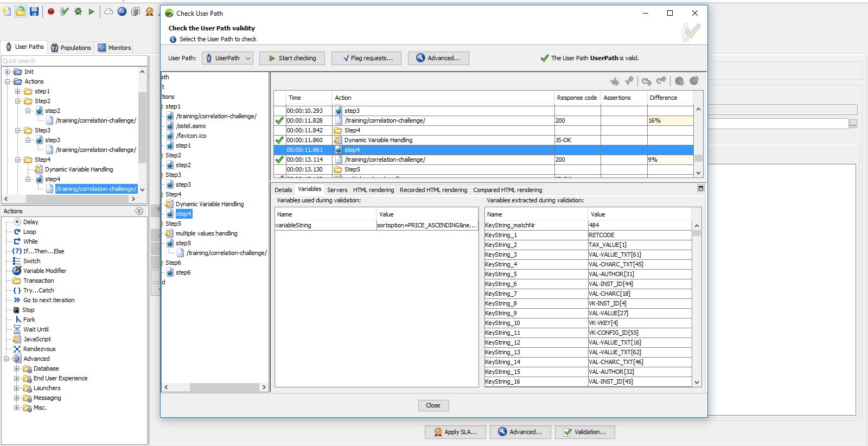Open the User Path dropdown
The image size is (868, 446).
point(227,58)
